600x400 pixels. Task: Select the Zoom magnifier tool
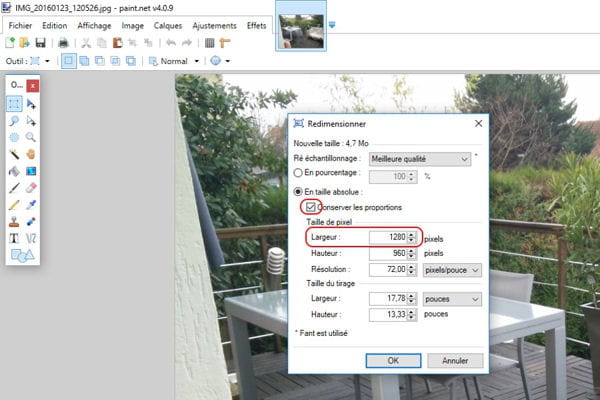(31, 137)
